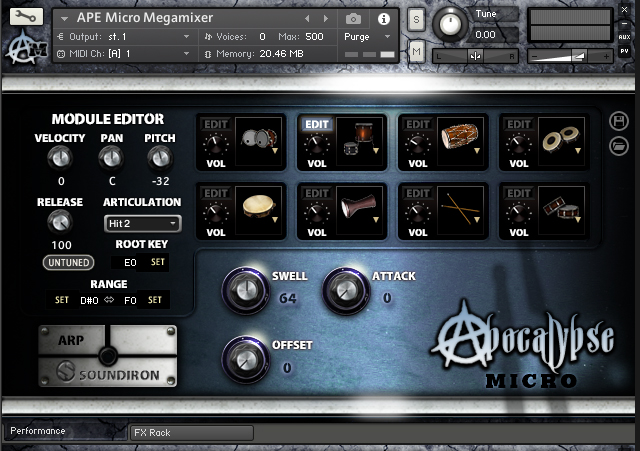Open the Articulation dropdown showing Hit 2

(142, 224)
